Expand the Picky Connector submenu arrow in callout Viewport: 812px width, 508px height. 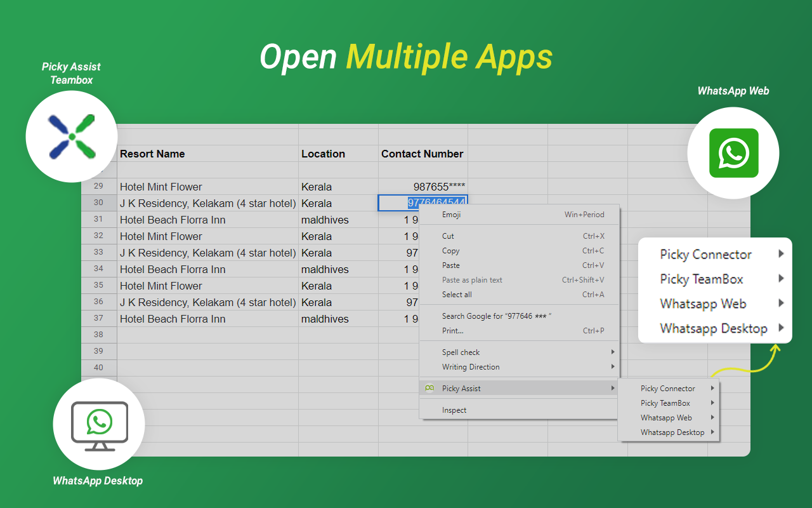781,254
